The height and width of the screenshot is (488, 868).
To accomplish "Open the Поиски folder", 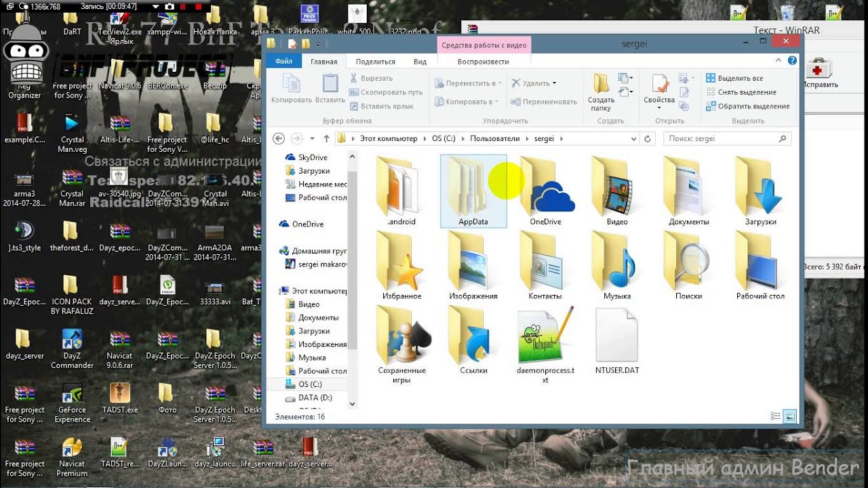I will click(x=689, y=266).
